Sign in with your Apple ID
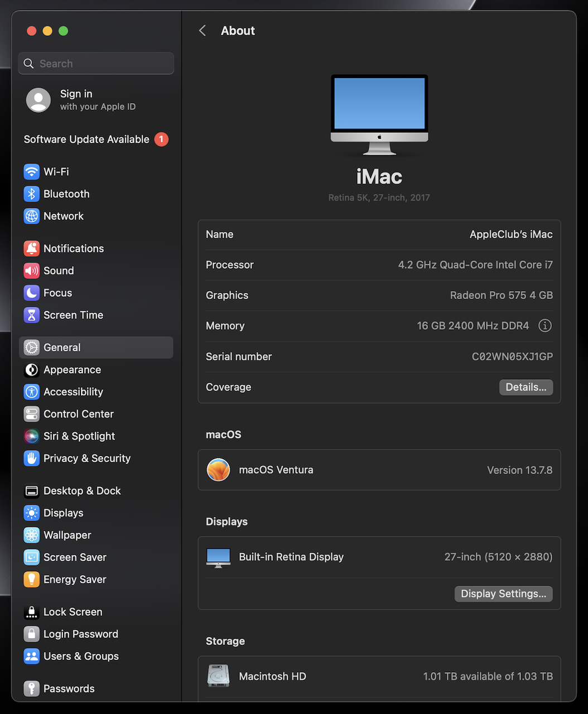This screenshot has height=714, width=588. (81, 100)
